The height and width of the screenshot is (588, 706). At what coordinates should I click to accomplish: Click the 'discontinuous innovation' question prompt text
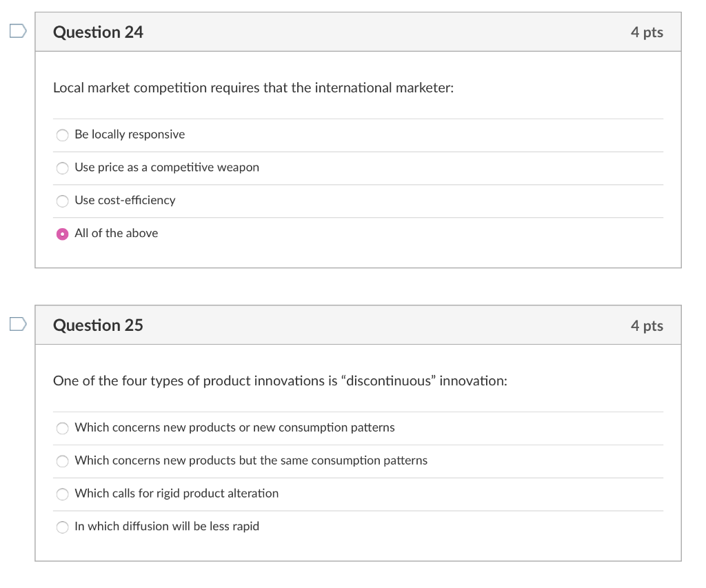(x=280, y=381)
